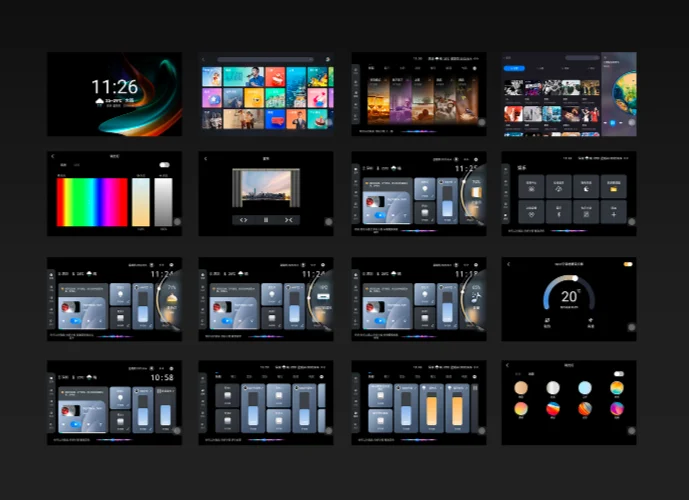Image resolution: width=689 pixels, height=500 pixels.
Task: Tap the gray floating ball on curtain screen
Action: point(329,222)
